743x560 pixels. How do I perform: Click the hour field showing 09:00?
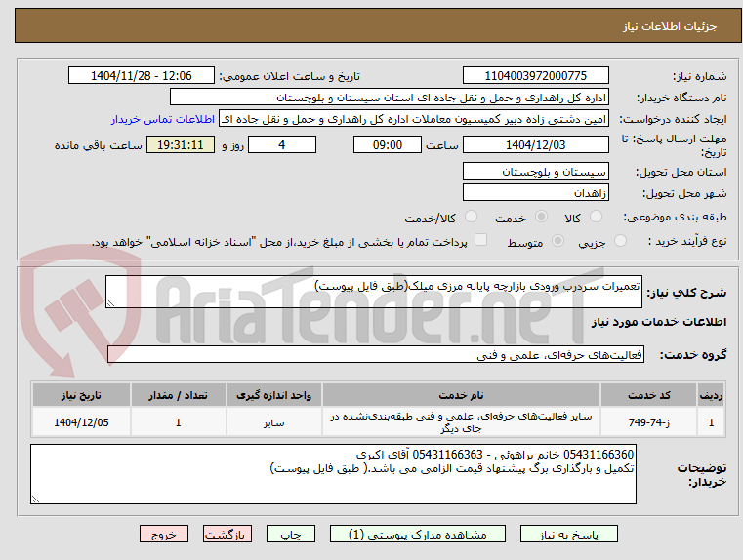[388, 144]
